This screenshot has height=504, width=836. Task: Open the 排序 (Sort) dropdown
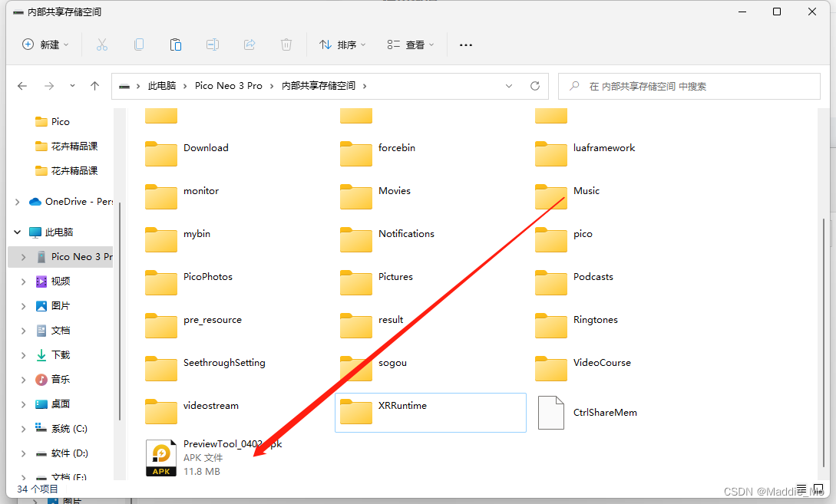(342, 44)
